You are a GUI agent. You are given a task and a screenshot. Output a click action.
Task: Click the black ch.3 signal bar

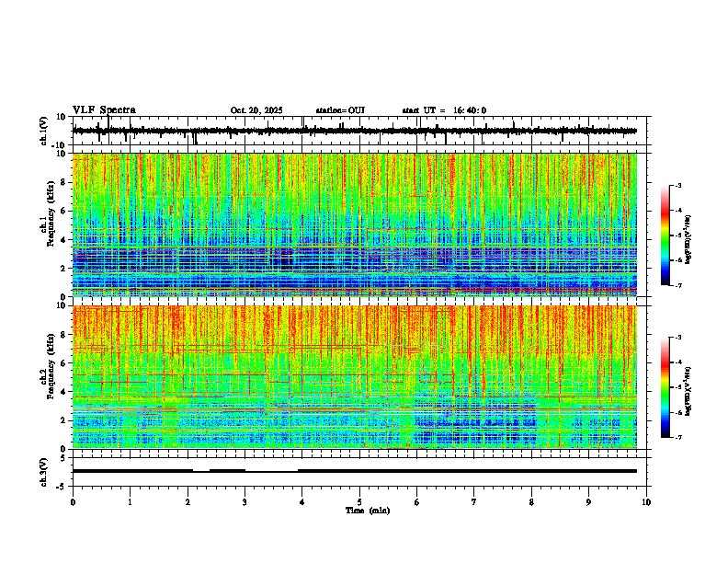click(354, 471)
